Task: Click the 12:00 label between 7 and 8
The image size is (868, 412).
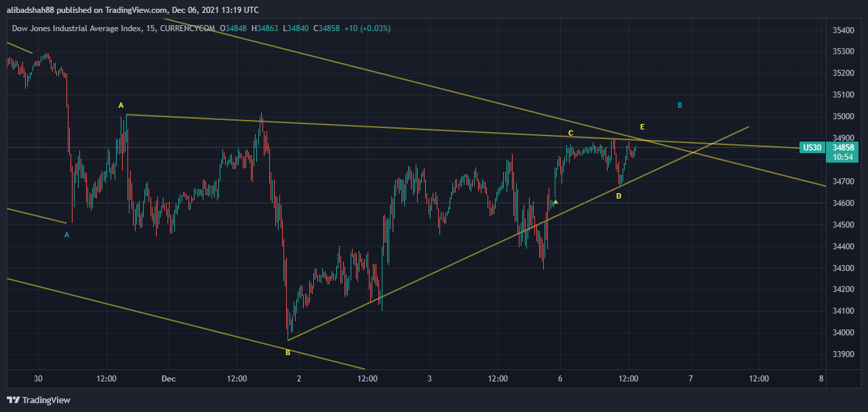Action: point(759,379)
